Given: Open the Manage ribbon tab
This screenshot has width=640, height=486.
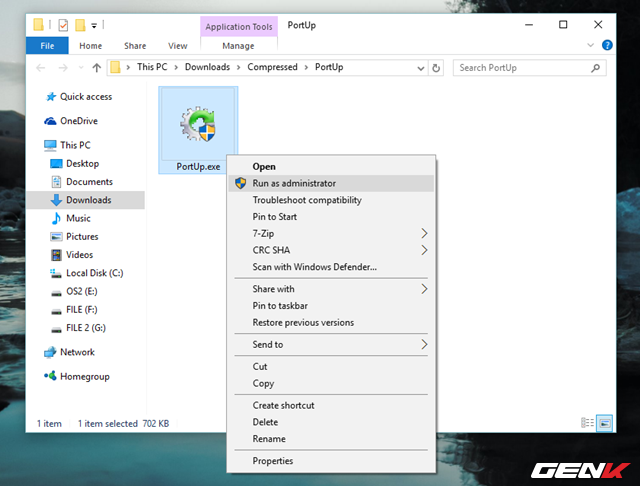Looking at the screenshot, I should (236, 45).
